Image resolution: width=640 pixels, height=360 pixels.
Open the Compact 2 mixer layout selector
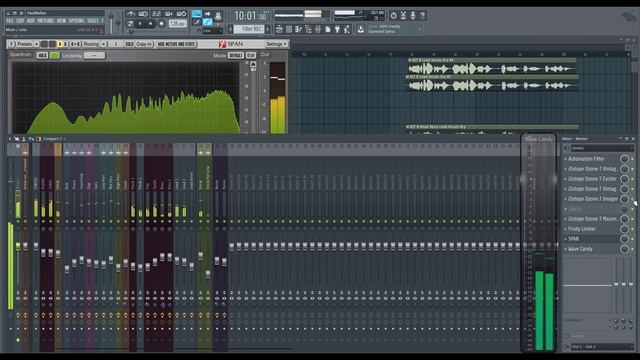[53, 139]
